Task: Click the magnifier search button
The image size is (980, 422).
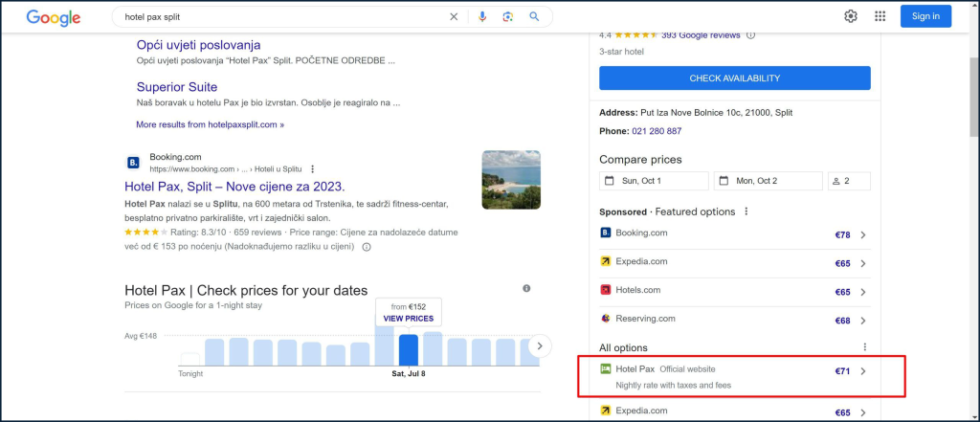Action: pyautogui.click(x=534, y=16)
